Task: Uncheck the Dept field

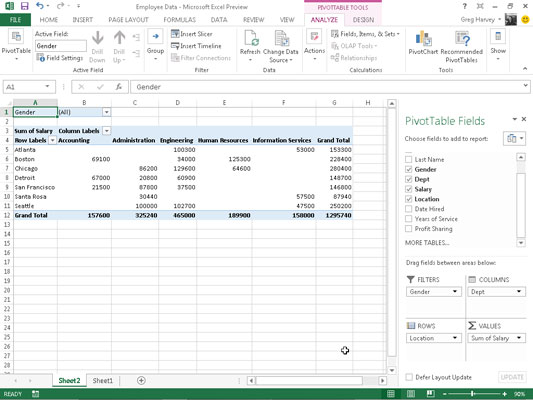Action: [409, 179]
